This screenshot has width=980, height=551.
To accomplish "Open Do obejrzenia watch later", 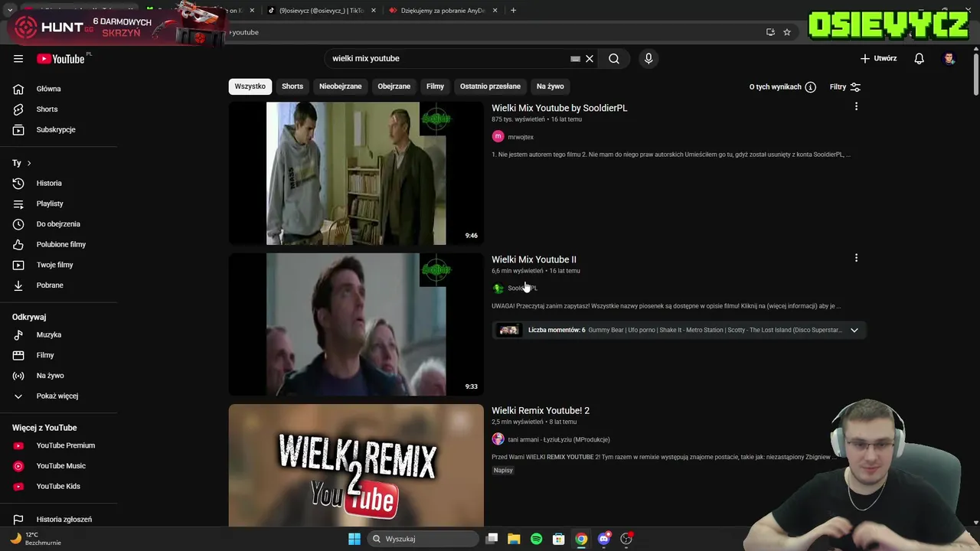I will click(58, 224).
